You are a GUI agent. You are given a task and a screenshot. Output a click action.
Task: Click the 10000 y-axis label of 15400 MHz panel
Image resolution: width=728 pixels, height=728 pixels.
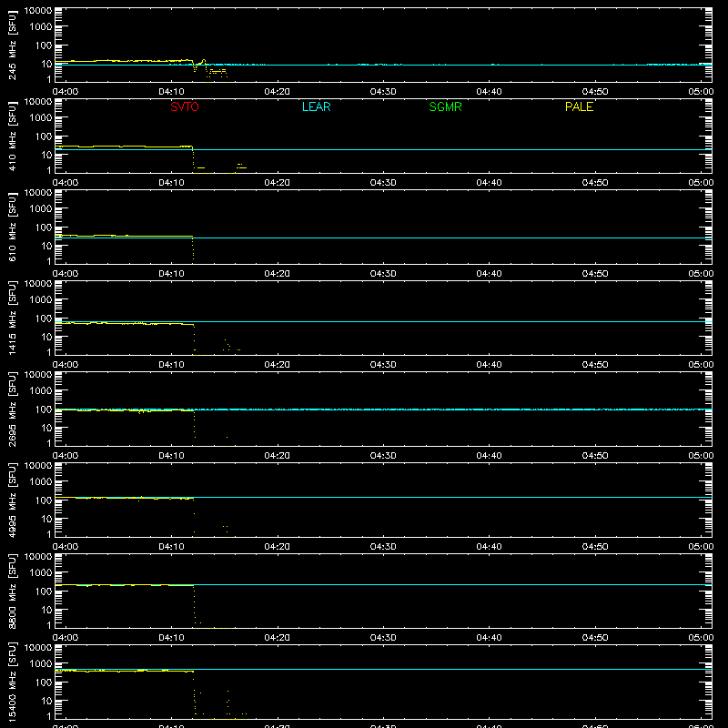coord(38,648)
